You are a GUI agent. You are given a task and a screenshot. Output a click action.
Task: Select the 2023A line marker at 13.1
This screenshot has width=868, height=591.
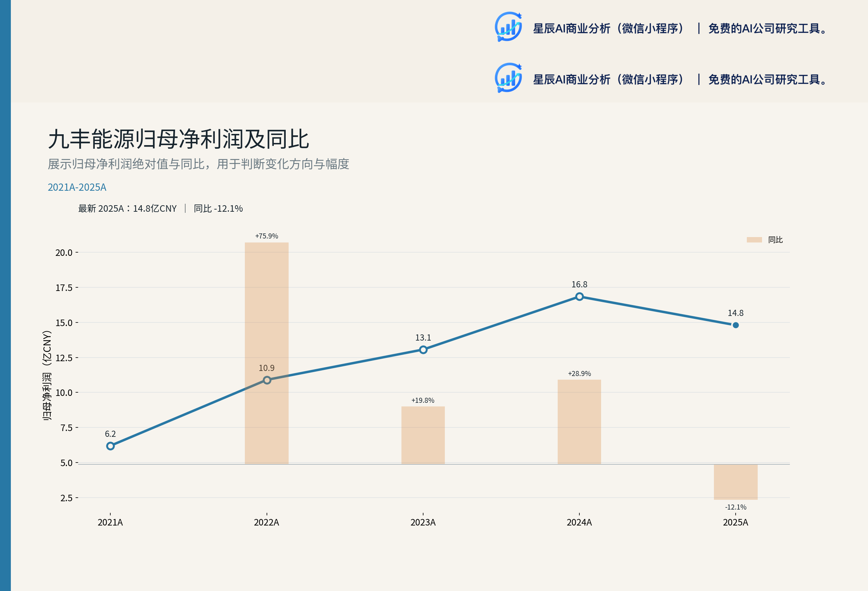click(x=423, y=350)
